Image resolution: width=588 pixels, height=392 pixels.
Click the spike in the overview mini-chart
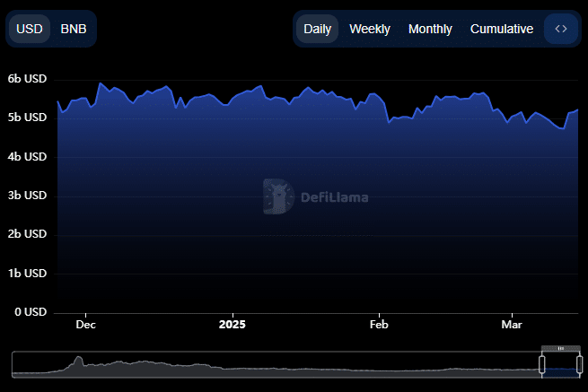coord(78,360)
